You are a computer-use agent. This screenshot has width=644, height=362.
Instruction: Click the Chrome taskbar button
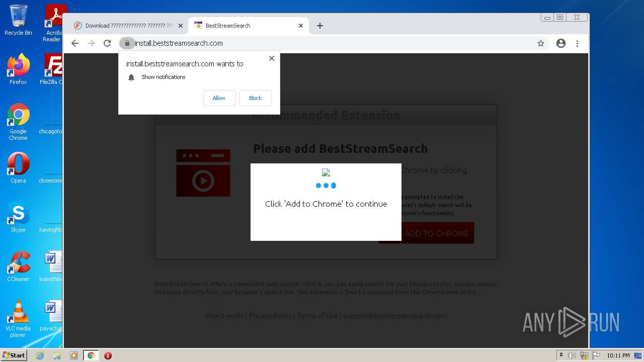[91, 355]
